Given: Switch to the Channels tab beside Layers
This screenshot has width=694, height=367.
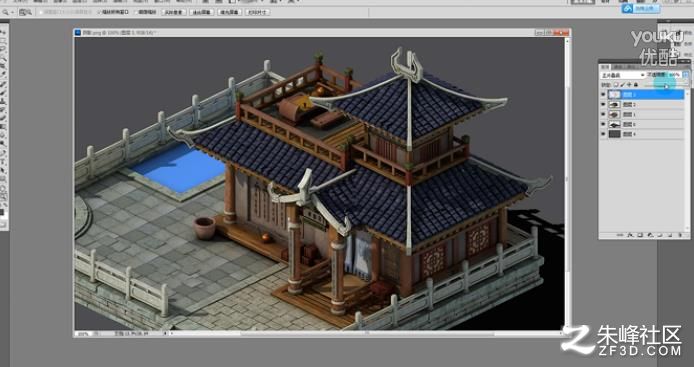Looking at the screenshot, I should [x=618, y=67].
